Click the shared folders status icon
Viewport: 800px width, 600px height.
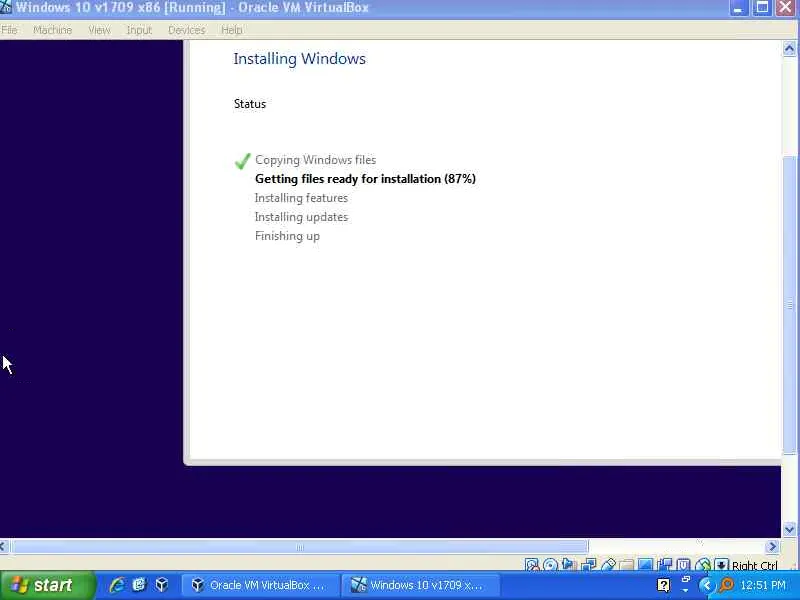626,565
